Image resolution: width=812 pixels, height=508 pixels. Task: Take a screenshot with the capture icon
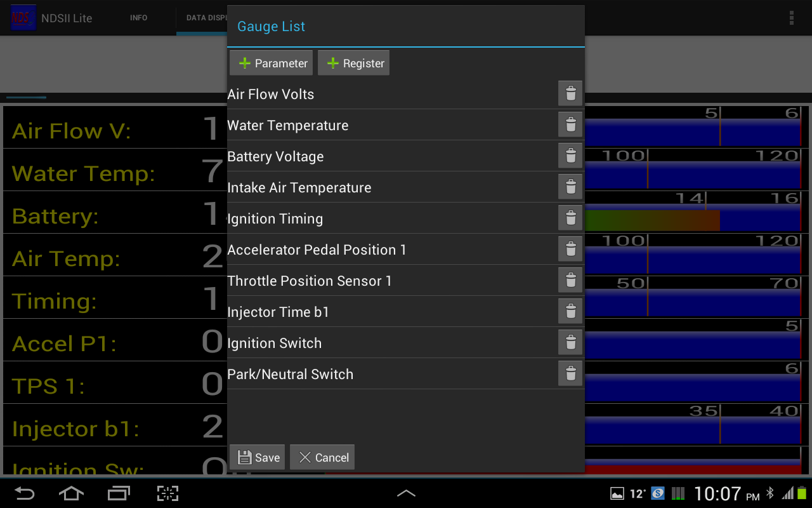pyautogui.click(x=167, y=493)
